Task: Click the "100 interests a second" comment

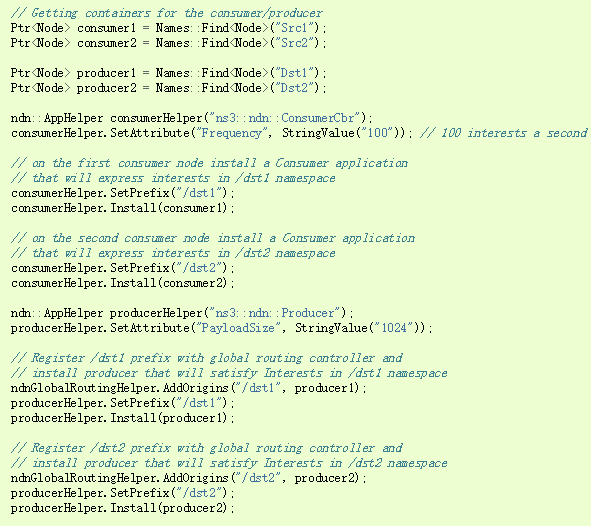Action: 503,133
